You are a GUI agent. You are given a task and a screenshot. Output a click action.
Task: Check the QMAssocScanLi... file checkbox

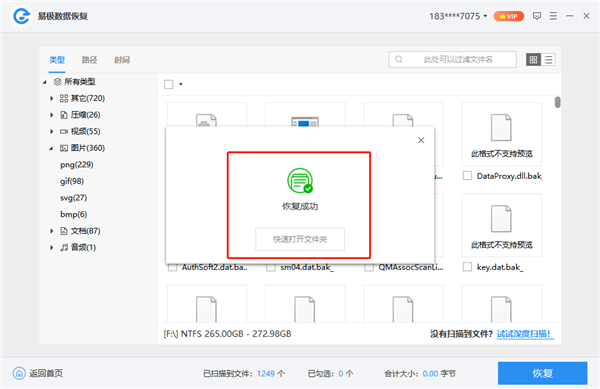[369, 267]
